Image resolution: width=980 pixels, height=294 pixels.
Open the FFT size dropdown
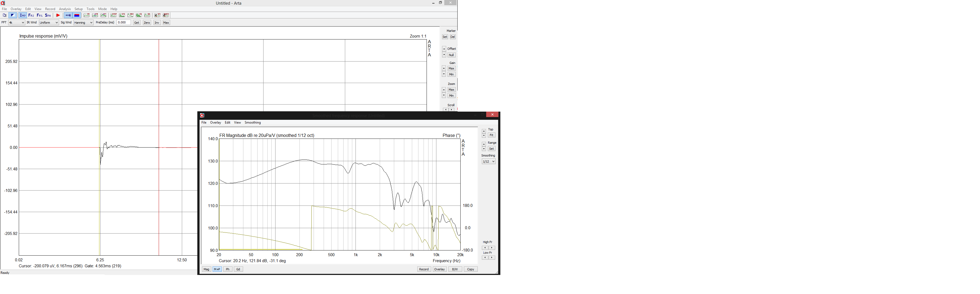[17, 23]
